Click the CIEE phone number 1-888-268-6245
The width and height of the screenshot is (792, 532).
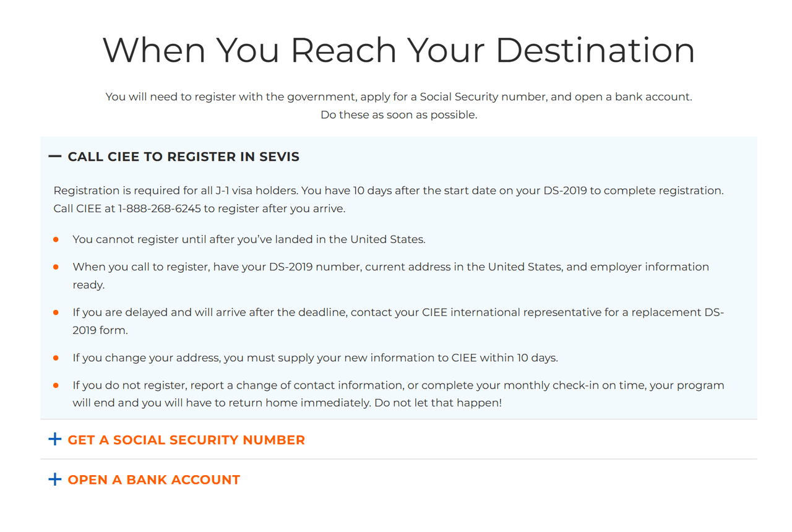[160, 208]
